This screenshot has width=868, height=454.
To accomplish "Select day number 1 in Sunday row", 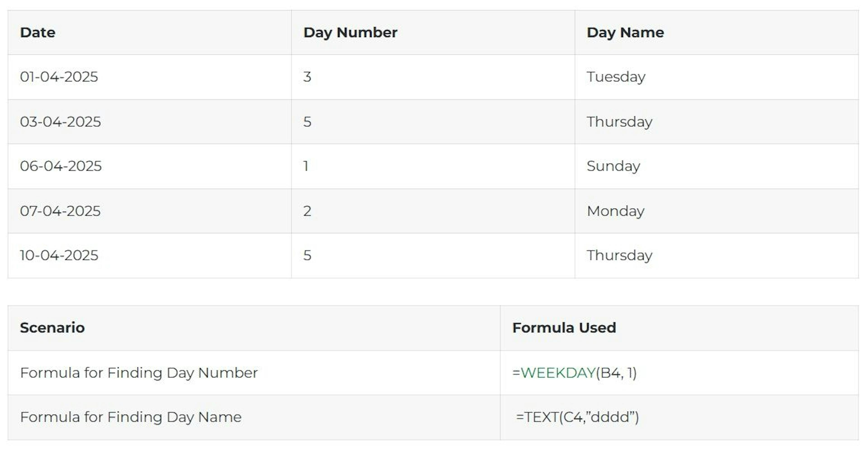I will pos(306,166).
